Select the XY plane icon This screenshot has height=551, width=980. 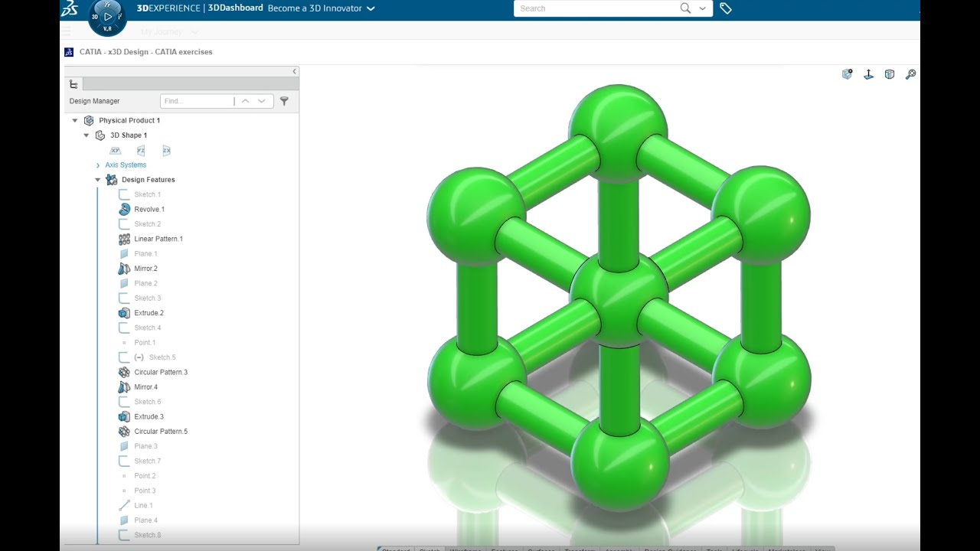pos(116,151)
